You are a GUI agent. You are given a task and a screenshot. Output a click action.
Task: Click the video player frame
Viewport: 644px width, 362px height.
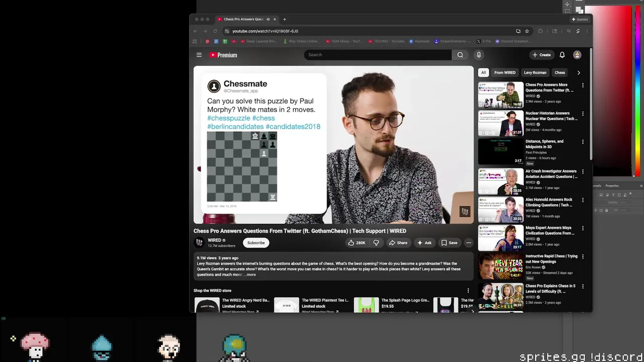(334, 145)
